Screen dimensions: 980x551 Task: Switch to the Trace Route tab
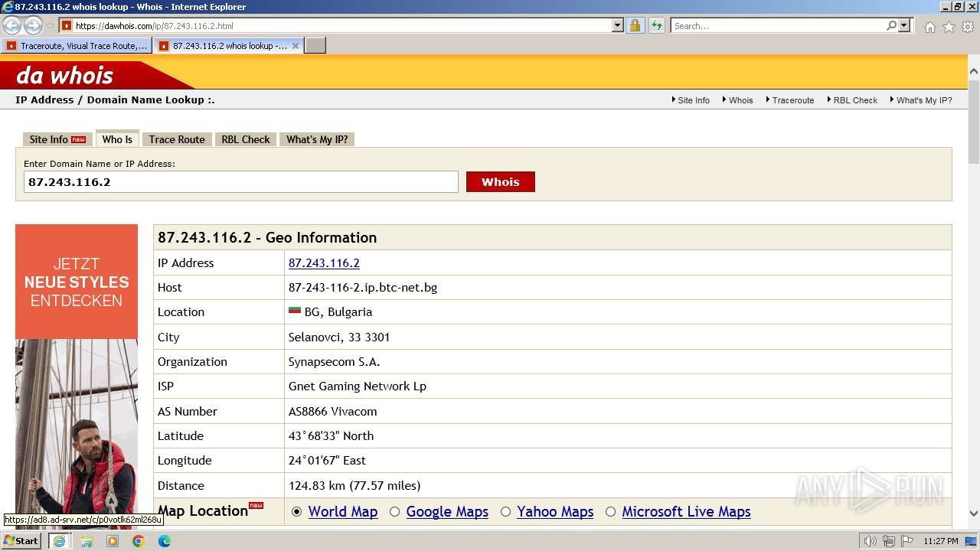(x=177, y=139)
